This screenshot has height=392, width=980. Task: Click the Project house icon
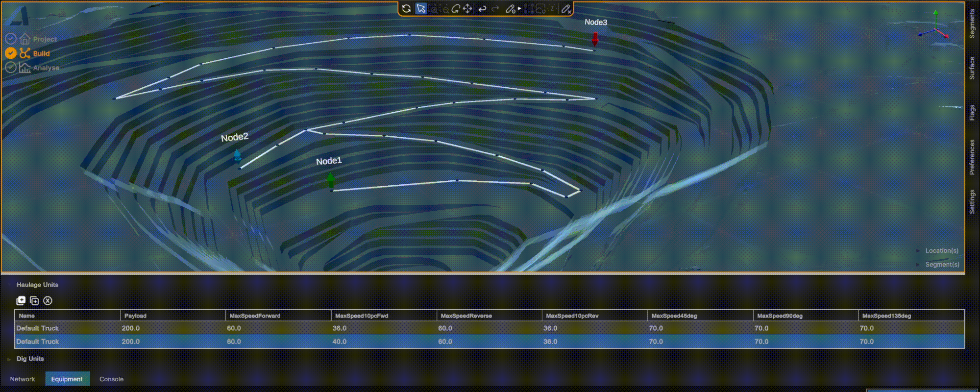coord(25,39)
